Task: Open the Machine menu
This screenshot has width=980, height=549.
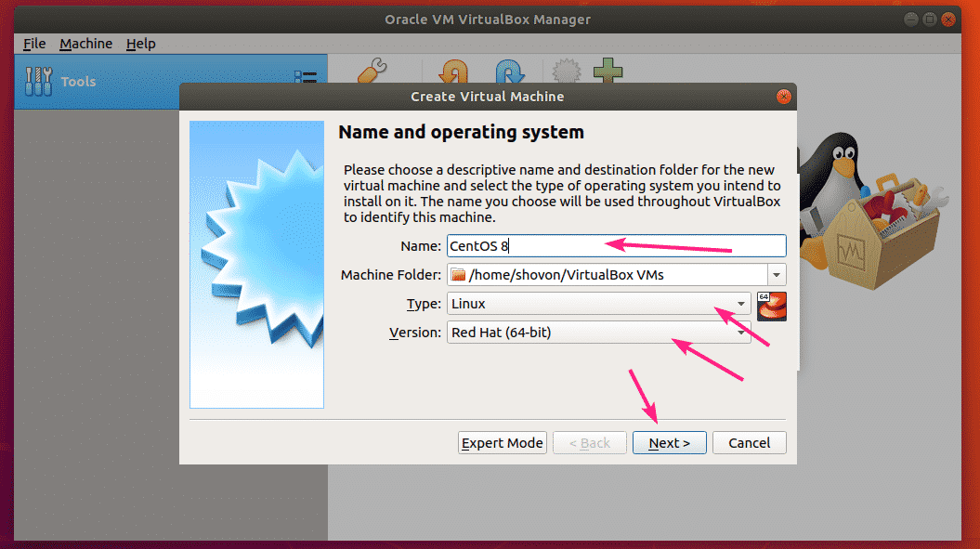Action: click(85, 44)
